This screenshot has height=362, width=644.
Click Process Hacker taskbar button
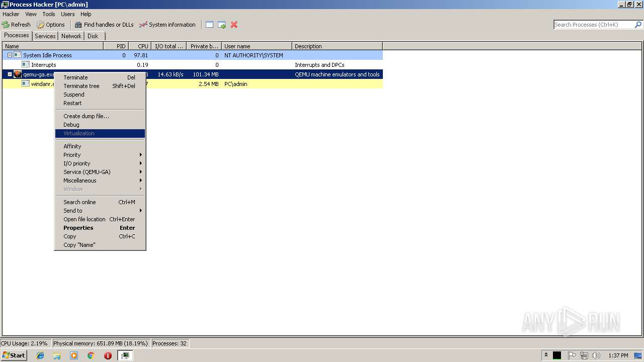click(x=125, y=355)
